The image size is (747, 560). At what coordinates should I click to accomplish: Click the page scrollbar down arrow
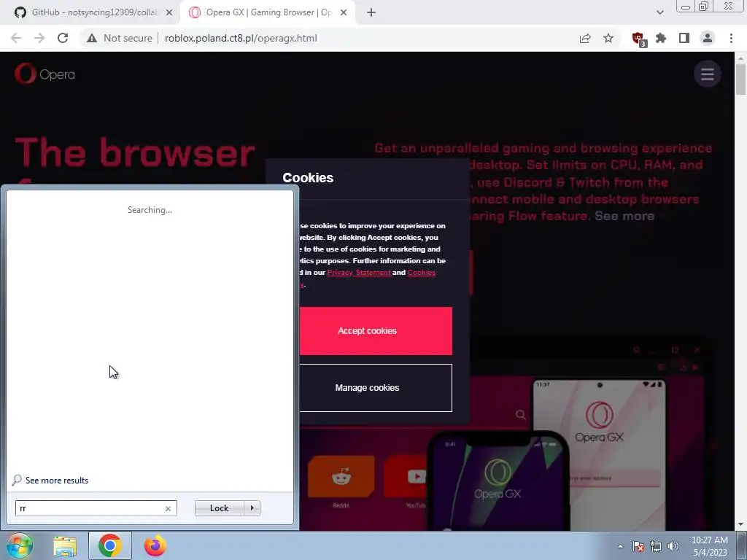pyautogui.click(x=740, y=525)
